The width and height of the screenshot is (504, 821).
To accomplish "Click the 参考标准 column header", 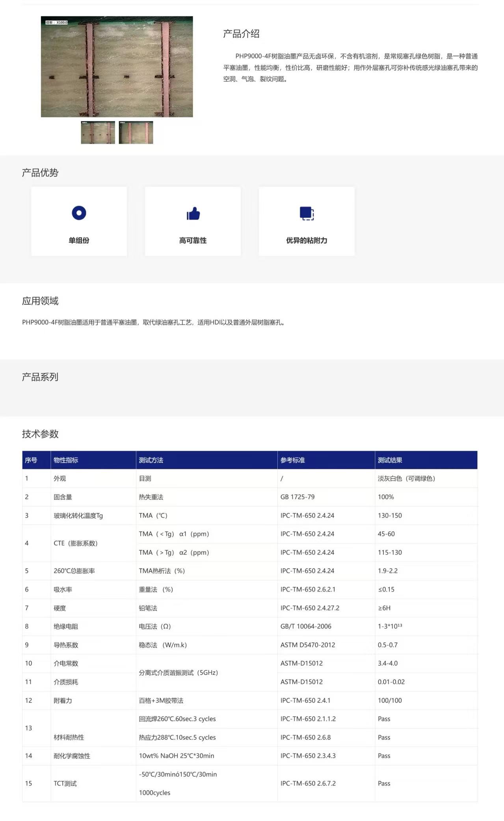I will (x=292, y=460).
